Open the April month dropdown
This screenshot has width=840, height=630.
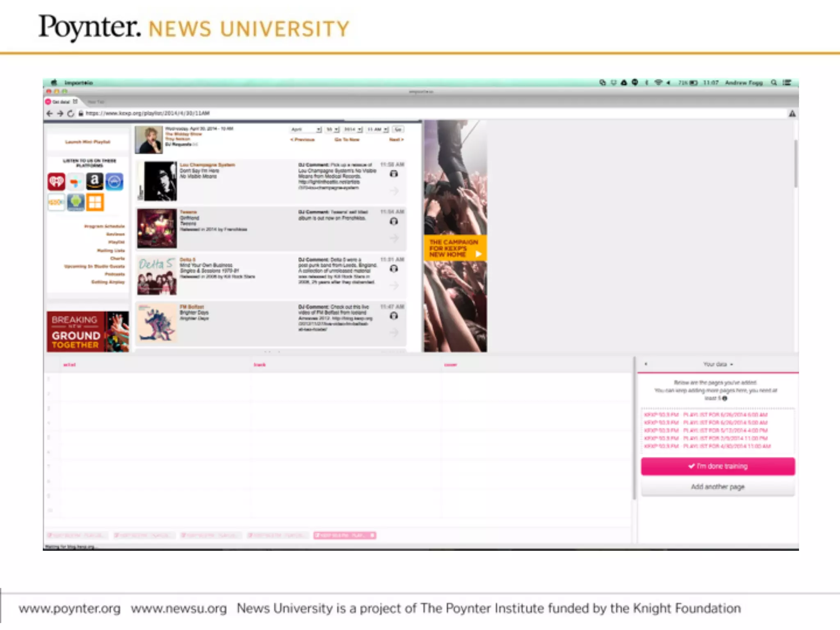pyautogui.click(x=306, y=130)
